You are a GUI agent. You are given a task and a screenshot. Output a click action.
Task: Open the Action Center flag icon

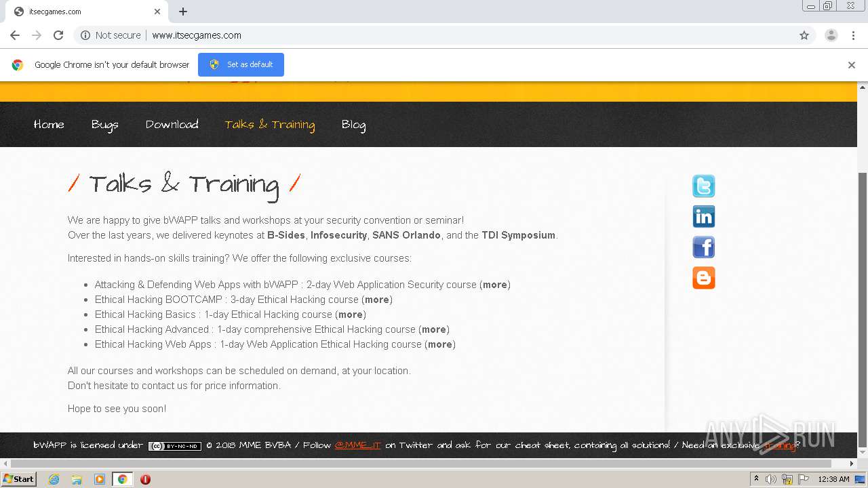pyautogui.click(x=804, y=479)
